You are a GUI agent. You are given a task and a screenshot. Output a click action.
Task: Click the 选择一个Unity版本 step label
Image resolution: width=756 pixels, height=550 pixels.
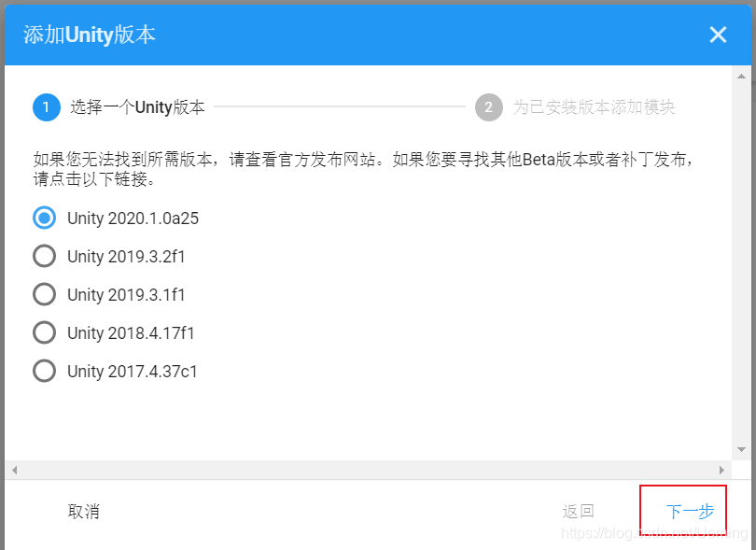tap(137, 107)
